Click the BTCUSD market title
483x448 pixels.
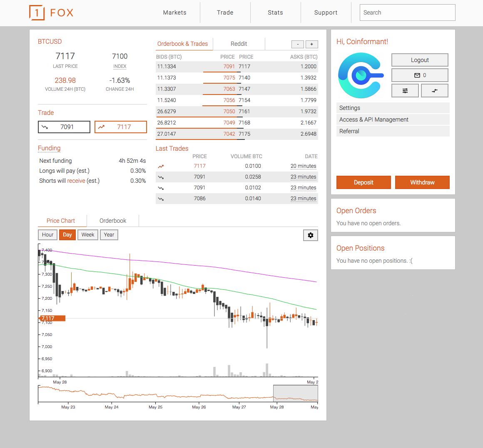click(x=50, y=42)
